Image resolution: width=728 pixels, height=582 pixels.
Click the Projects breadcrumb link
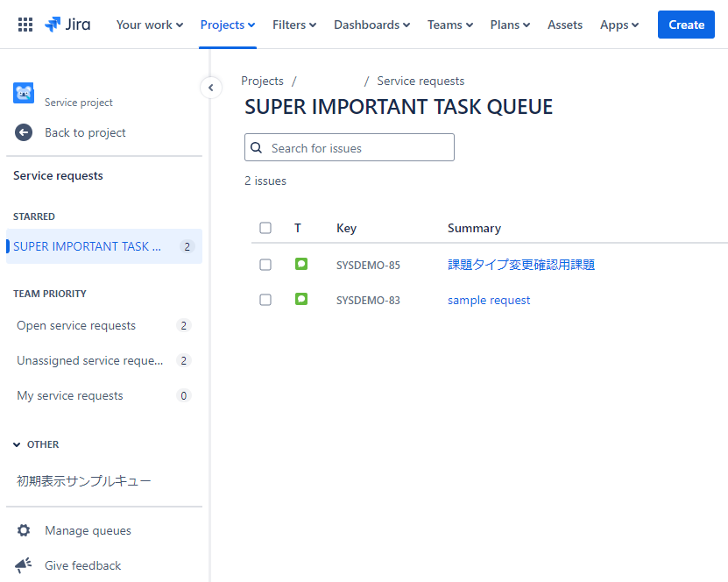tap(262, 81)
